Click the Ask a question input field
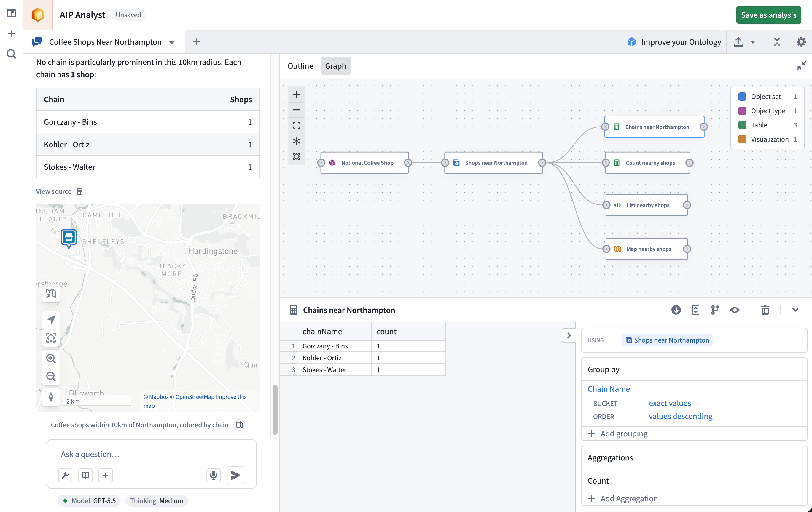Image resolution: width=812 pixels, height=512 pixels. [x=151, y=454]
